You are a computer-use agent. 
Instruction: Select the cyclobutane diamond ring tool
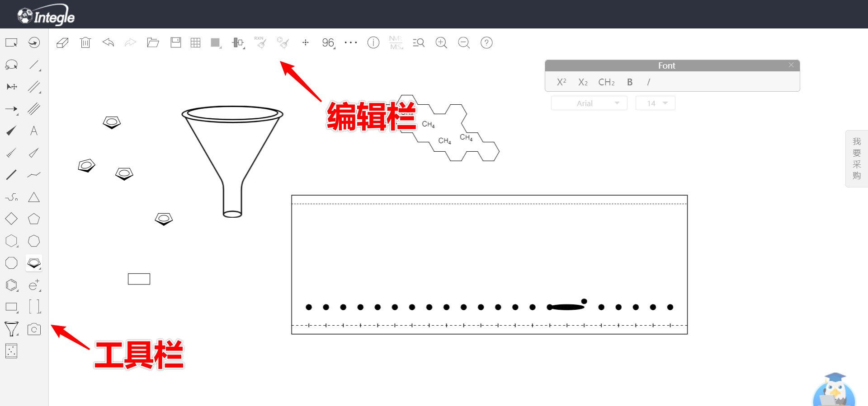coord(11,219)
